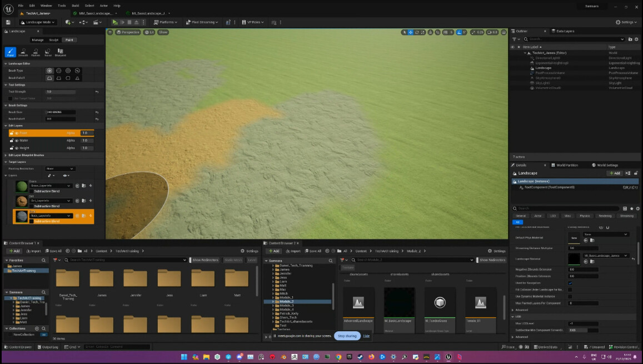Open the World Settings tab

point(605,165)
